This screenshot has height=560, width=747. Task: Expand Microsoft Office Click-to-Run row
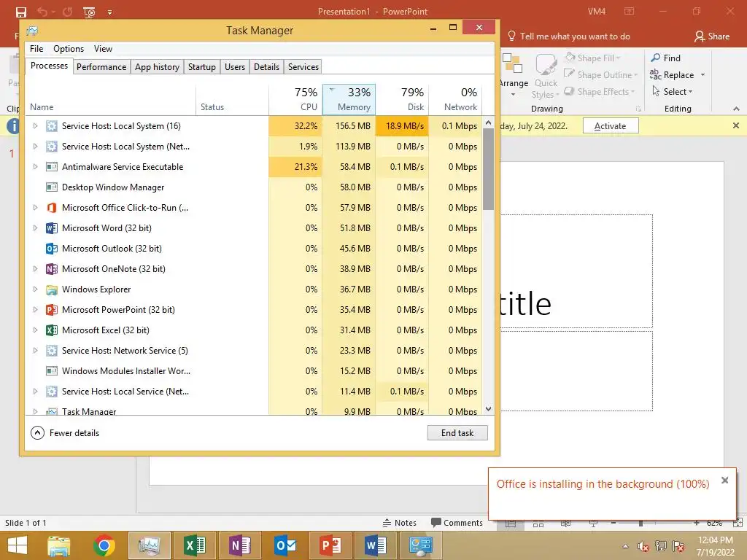click(x=35, y=208)
